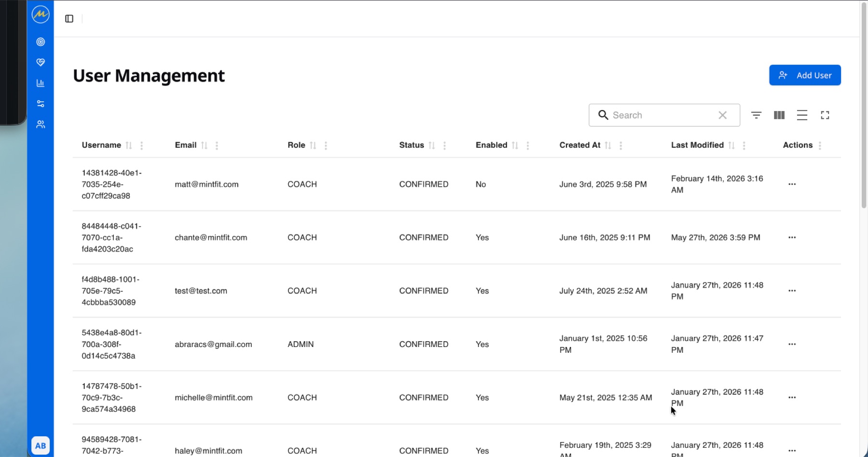Open the users sidebar icon

41,125
